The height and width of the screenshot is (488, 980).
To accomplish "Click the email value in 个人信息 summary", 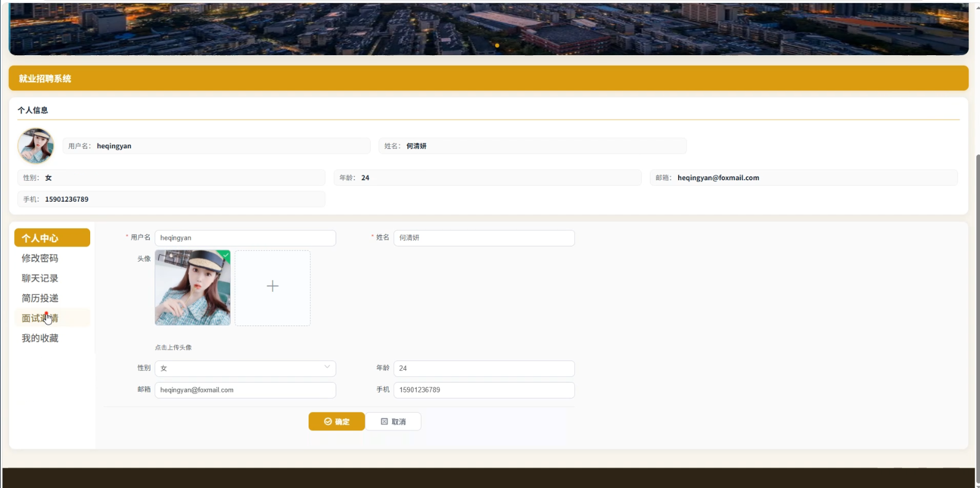I will (718, 178).
